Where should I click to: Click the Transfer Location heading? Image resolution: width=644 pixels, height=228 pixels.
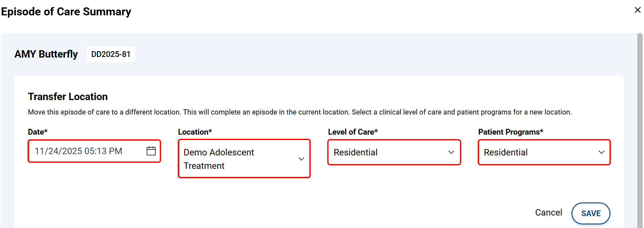point(68,97)
